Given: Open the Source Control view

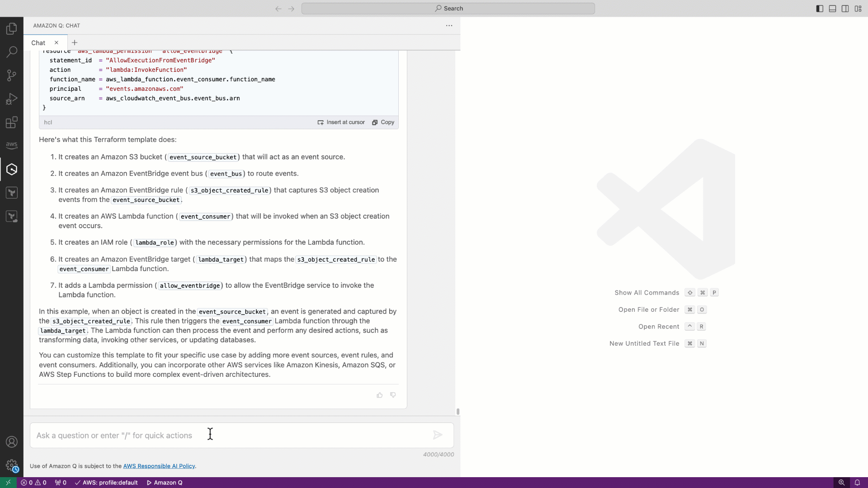Looking at the screenshot, I should (x=12, y=75).
